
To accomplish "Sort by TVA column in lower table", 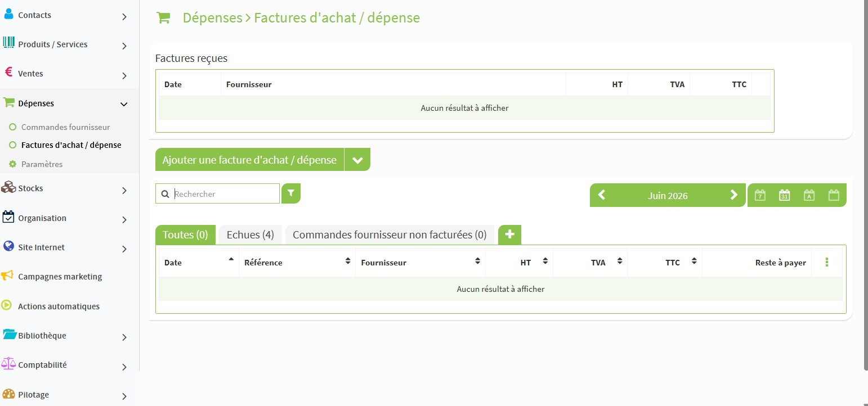I will point(590,263).
